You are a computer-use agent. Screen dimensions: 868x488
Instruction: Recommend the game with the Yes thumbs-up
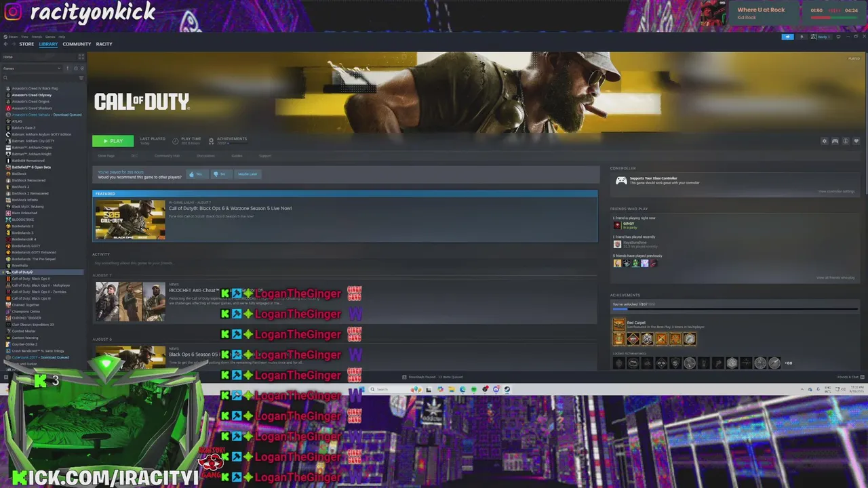pos(196,174)
